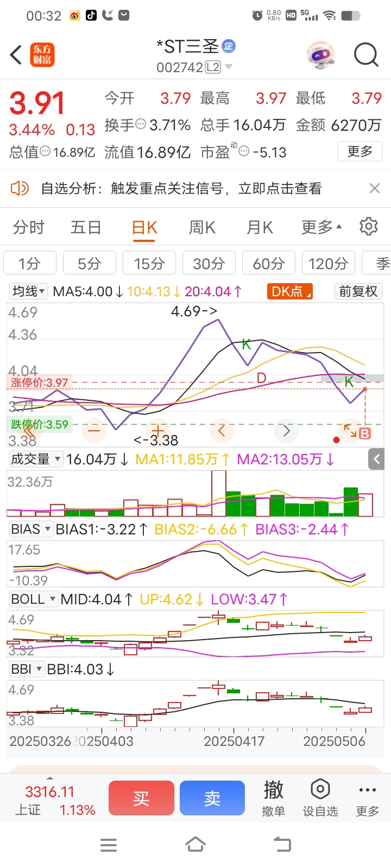Screen dimensions: 391x868
Task: Select the 日K tab
Action: click(144, 228)
